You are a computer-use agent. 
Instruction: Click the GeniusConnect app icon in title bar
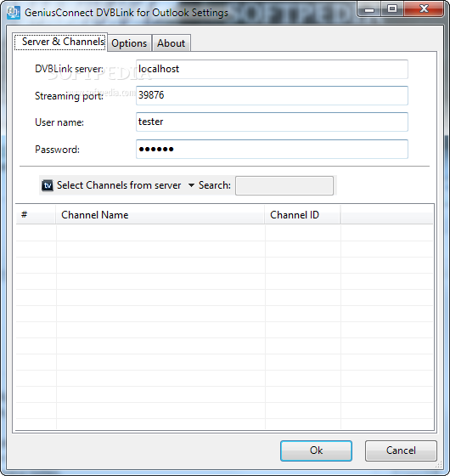tap(14, 13)
